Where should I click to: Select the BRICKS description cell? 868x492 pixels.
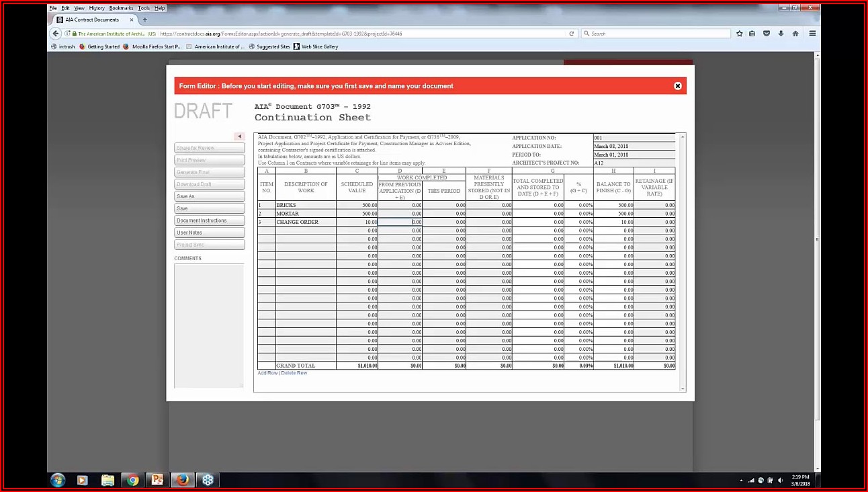[306, 205]
